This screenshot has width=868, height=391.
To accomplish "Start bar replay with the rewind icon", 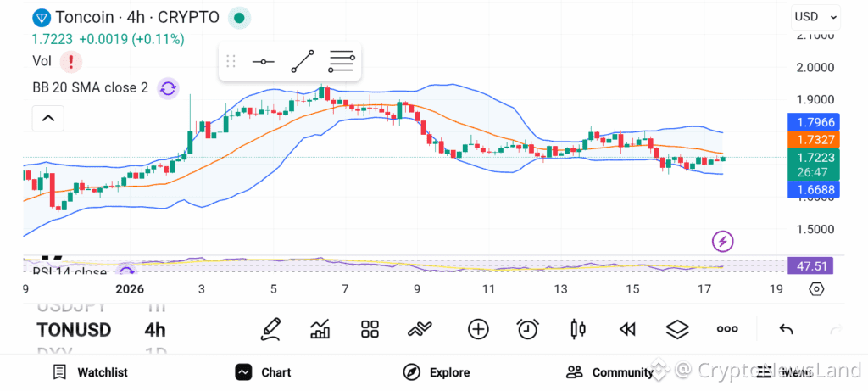I will click(627, 330).
